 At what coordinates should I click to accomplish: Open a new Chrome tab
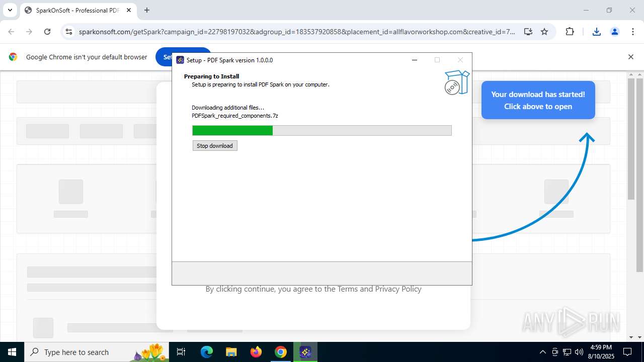click(x=147, y=10)
